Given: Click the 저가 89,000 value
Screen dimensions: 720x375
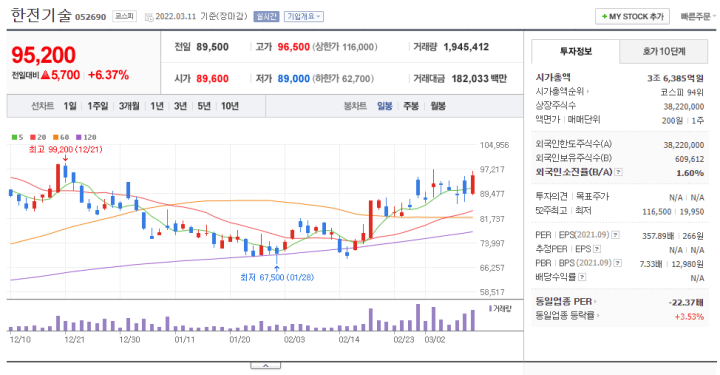Looking at the screenshot, I should 293,78.
